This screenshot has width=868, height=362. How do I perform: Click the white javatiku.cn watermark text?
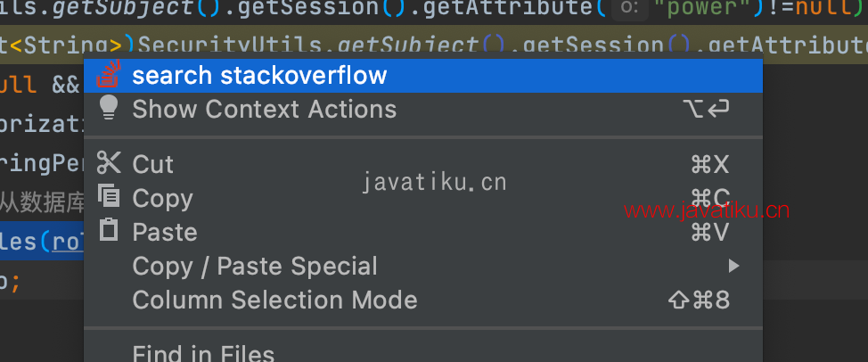pos(434,182)
